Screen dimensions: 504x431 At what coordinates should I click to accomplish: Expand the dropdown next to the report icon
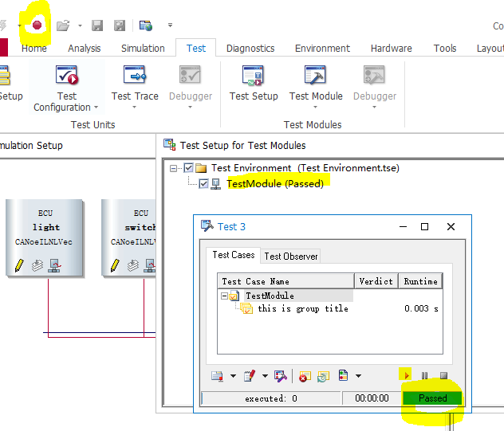[x=233, y=376]
